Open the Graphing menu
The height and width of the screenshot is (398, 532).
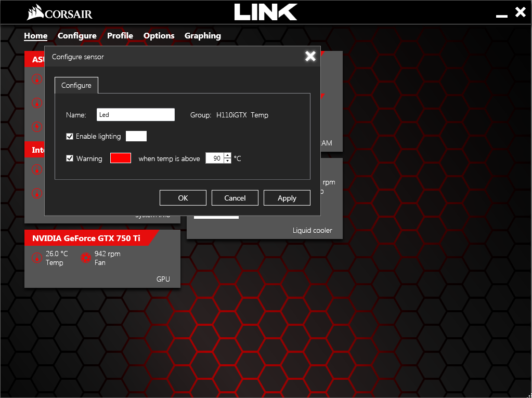202,36
